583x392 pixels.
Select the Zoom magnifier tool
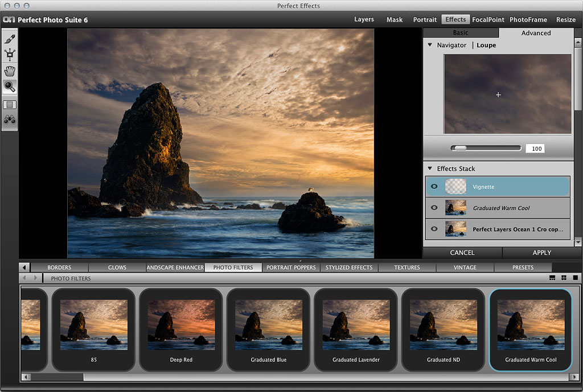[10, 86]
